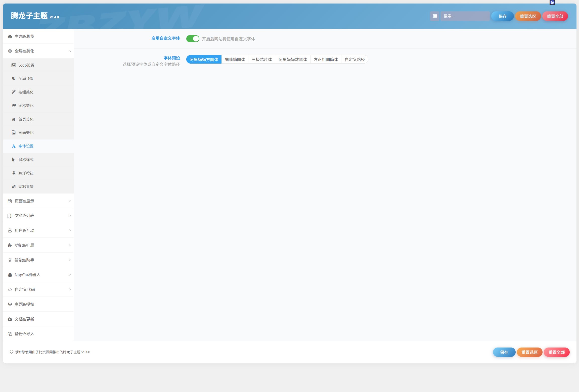The height and width of the screenshot is (392, 579).
Task: Open the 文档&更新 menu item
Action: coord(38,319)
